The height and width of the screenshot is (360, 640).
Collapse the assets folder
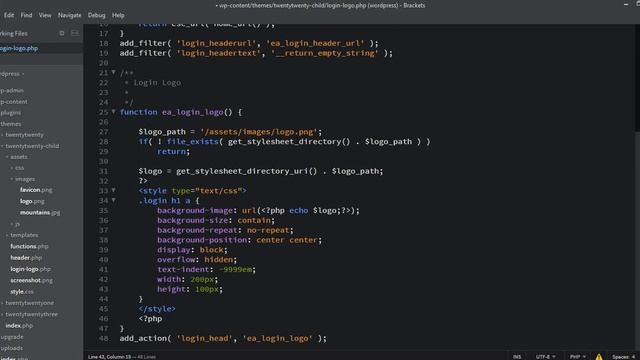click(7, 157)
